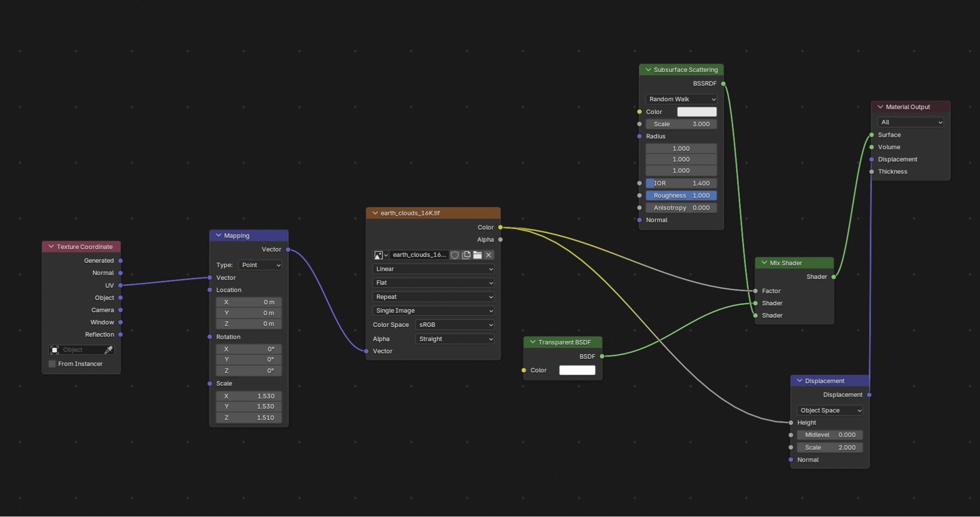
Task: Click the Transparent BSDF color swatch
Action: point(577,370)
